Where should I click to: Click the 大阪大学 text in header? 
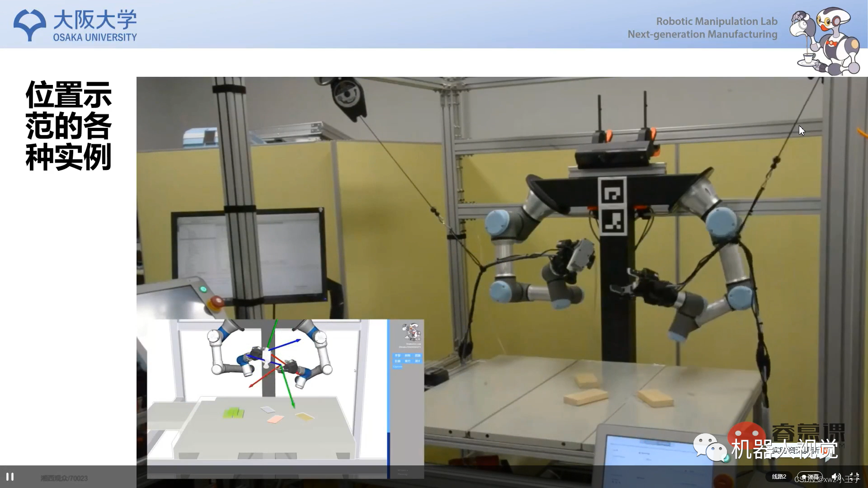pyautogui.click(x=95, y=20)
